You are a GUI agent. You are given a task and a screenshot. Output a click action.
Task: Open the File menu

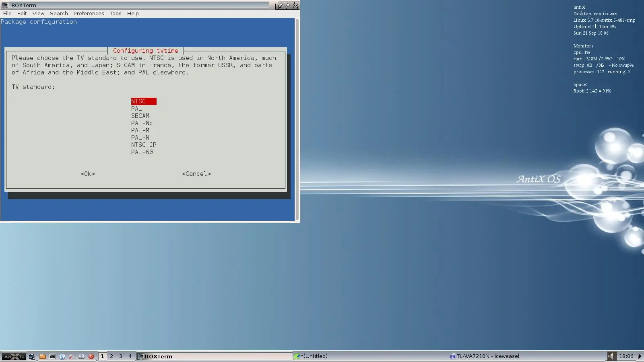click(7, 13)
